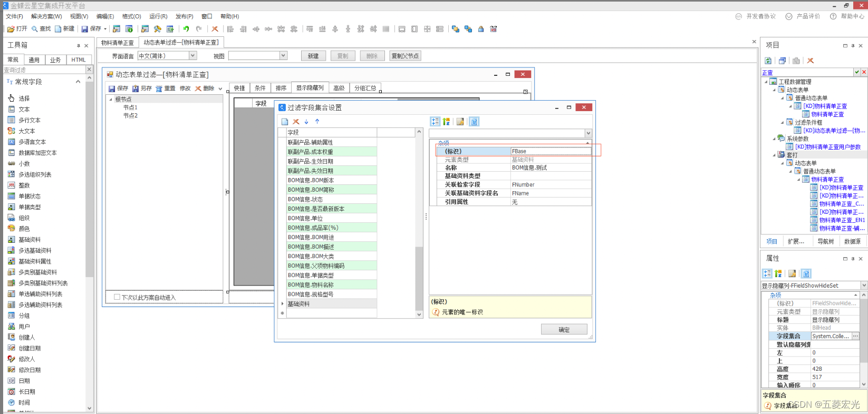This screenshot has width=868, height=414.
Task: Switch the dialog property grid to categorized view
Action: coord(435,122)
